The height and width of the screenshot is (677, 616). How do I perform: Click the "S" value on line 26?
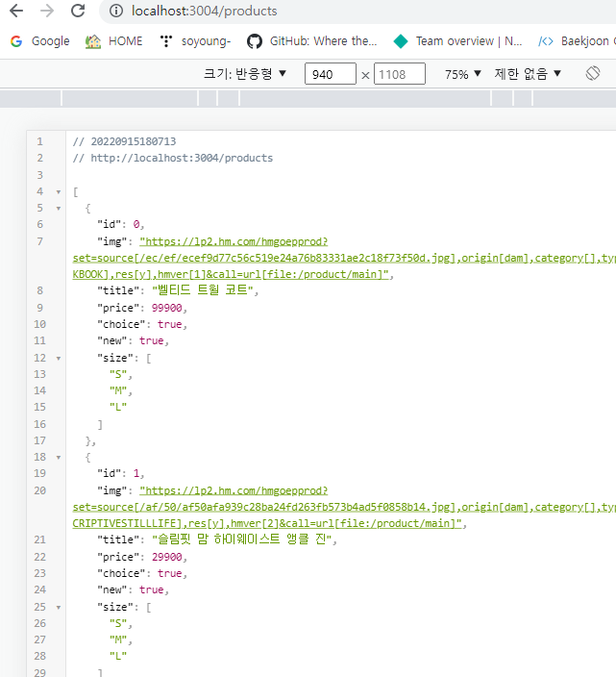pyautogui.click(x=118, y=623)
